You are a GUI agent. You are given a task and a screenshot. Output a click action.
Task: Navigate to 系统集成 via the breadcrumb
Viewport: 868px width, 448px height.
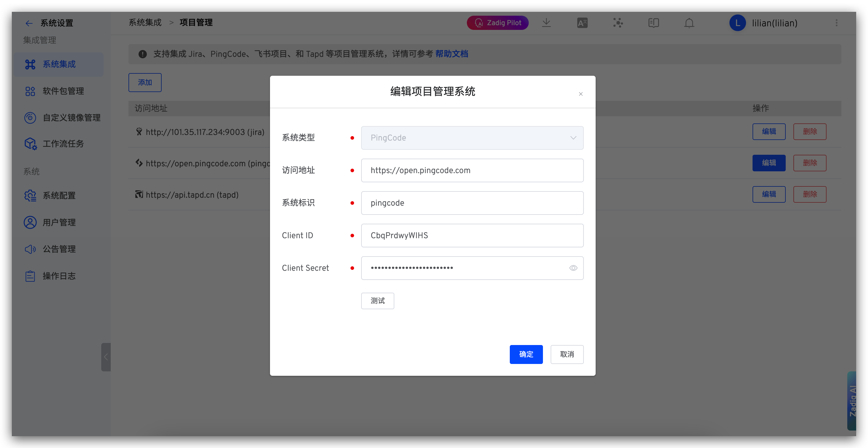point(145,22)
